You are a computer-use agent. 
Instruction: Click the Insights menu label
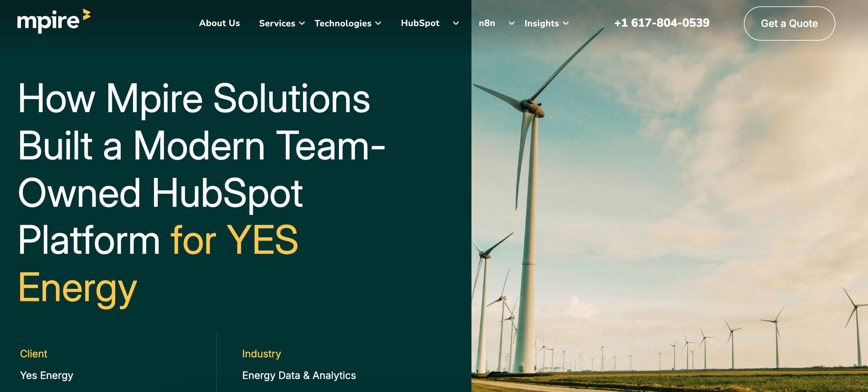541,23
